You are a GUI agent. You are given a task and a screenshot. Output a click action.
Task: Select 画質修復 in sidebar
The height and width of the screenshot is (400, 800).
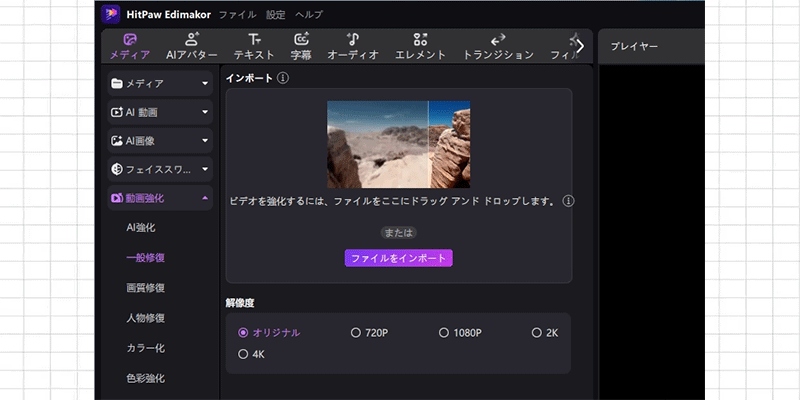(x=145, y=288)
